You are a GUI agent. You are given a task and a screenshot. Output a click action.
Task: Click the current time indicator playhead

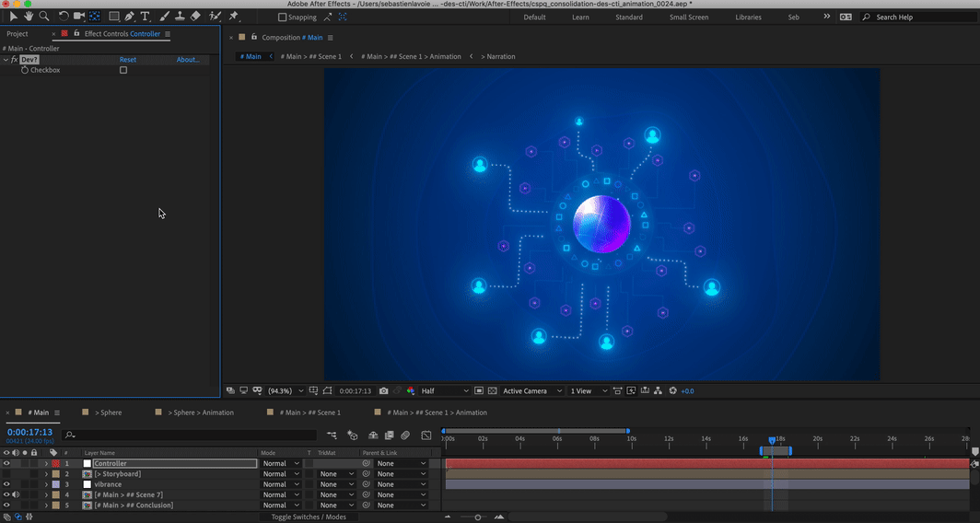click(x=772, y=440)
